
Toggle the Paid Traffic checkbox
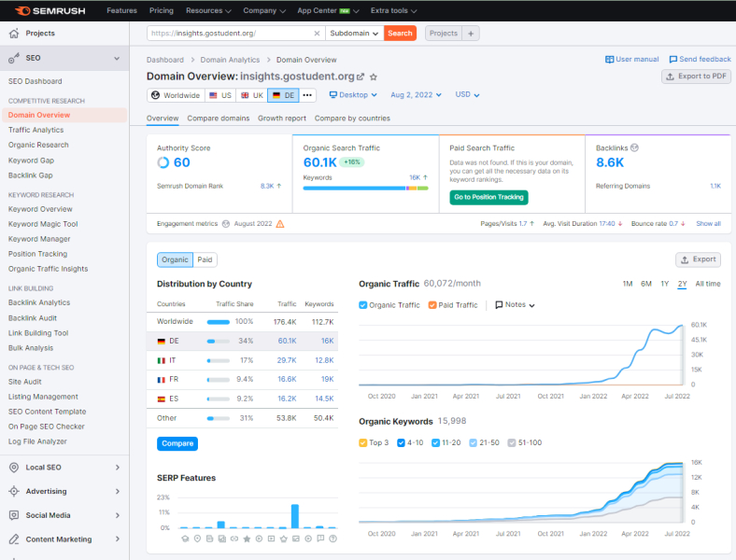coord(432,305)
